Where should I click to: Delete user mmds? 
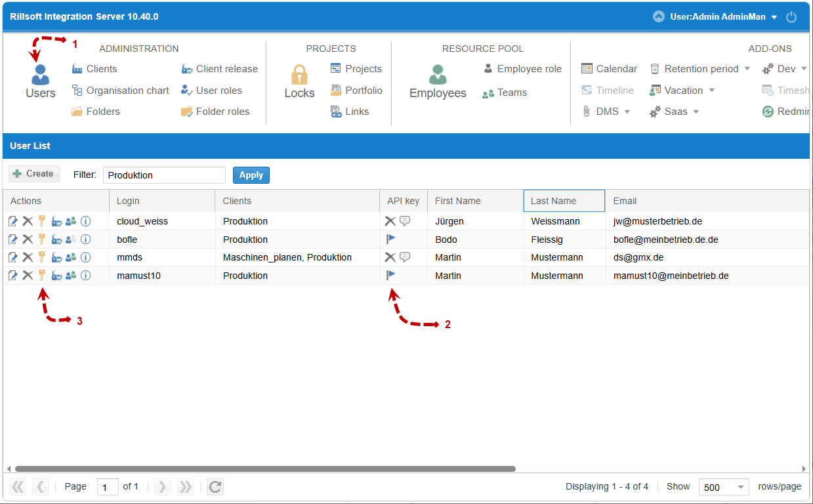coord(28,257)
